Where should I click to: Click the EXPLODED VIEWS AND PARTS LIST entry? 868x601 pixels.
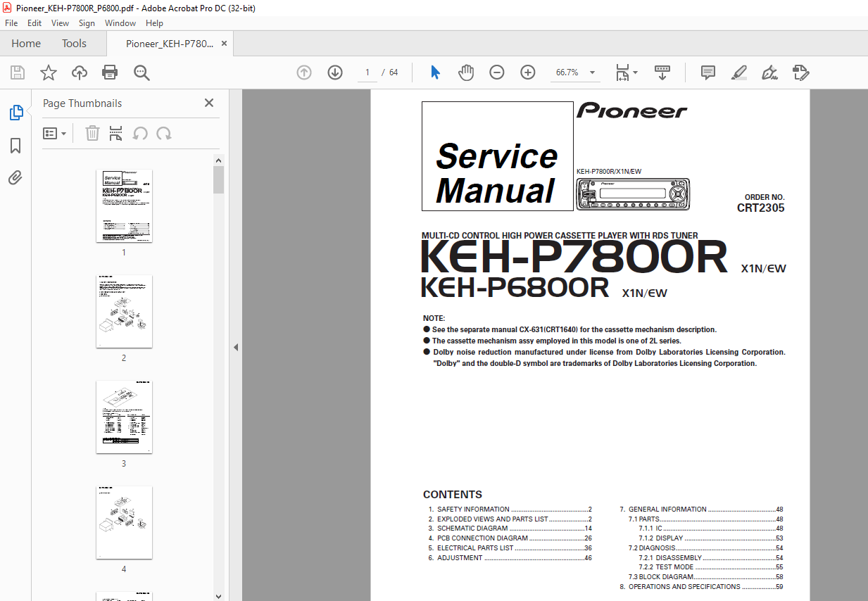click(x=510, y=519)
